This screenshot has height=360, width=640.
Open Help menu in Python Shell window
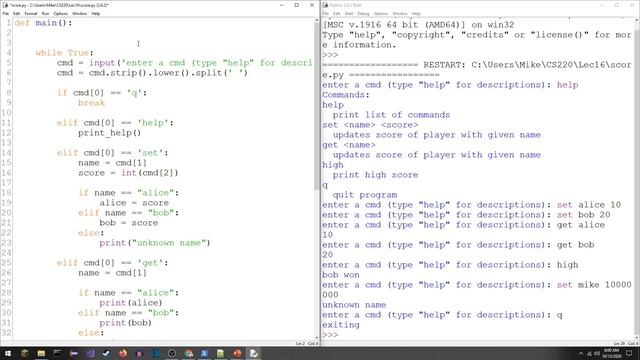click(x=416, y=13)
